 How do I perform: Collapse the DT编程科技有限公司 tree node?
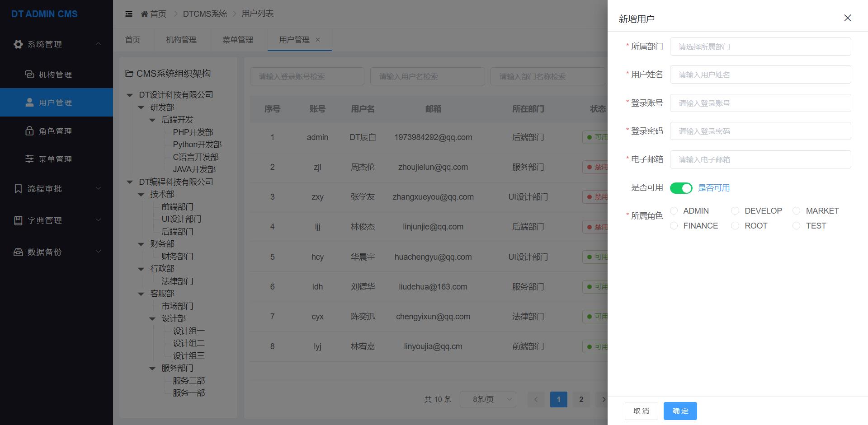point(130,182)
